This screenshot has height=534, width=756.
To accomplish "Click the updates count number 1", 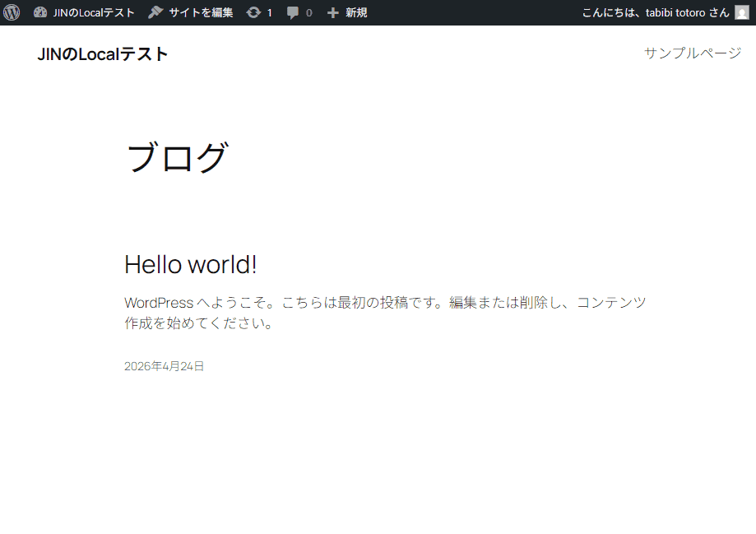I will (x=269, y=12).
